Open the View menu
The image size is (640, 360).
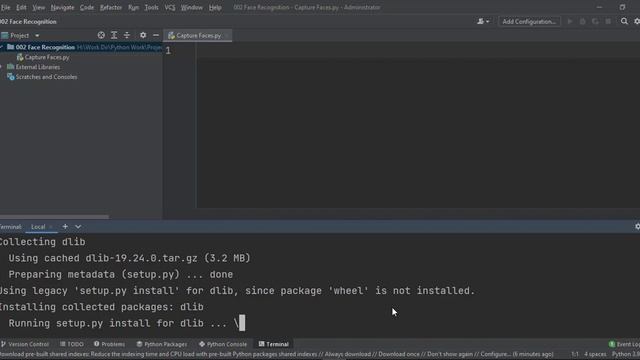click(x=39, y=7)
